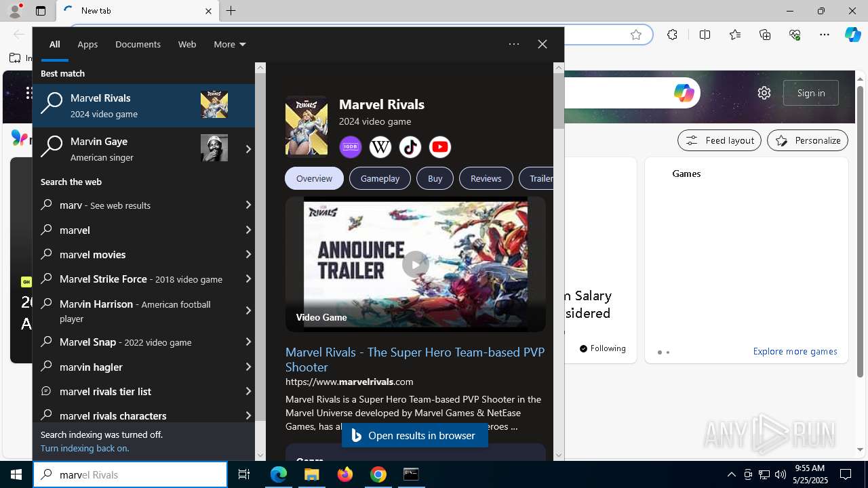Launch Google Chrome from the taskbar
This screenshot has width=868, height=488.
point(378,474)
